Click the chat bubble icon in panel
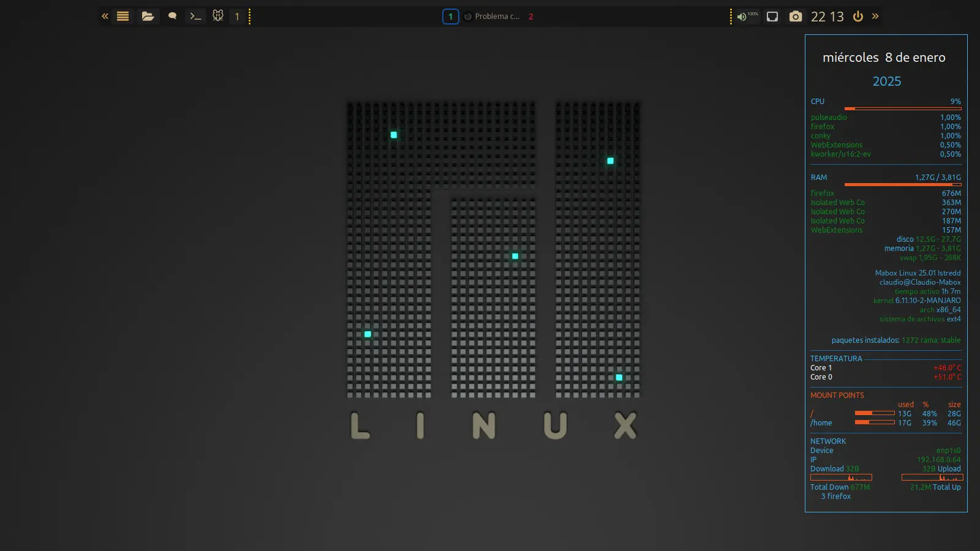The height and width of the screenshot is (551, 980). [x=172, y=17]
